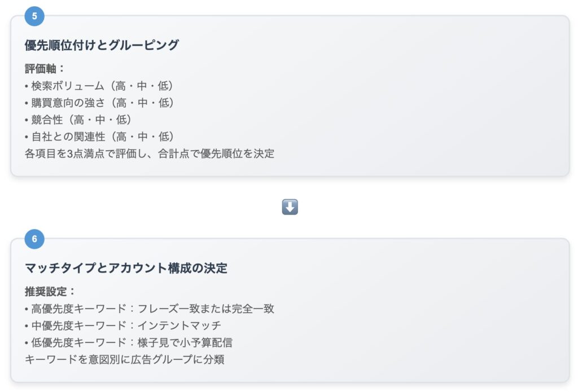
Task: Click the down arrow emoji between cards
Action: (290, 207)
